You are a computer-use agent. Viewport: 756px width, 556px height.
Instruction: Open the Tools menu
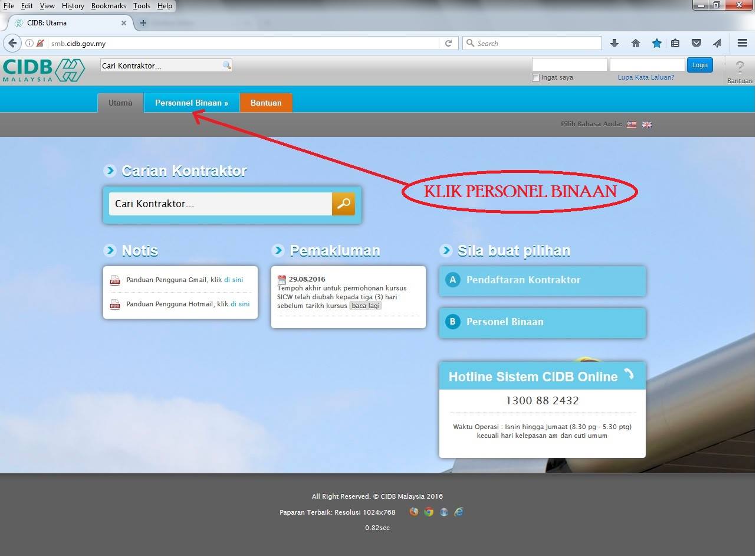tap(142, 6)
